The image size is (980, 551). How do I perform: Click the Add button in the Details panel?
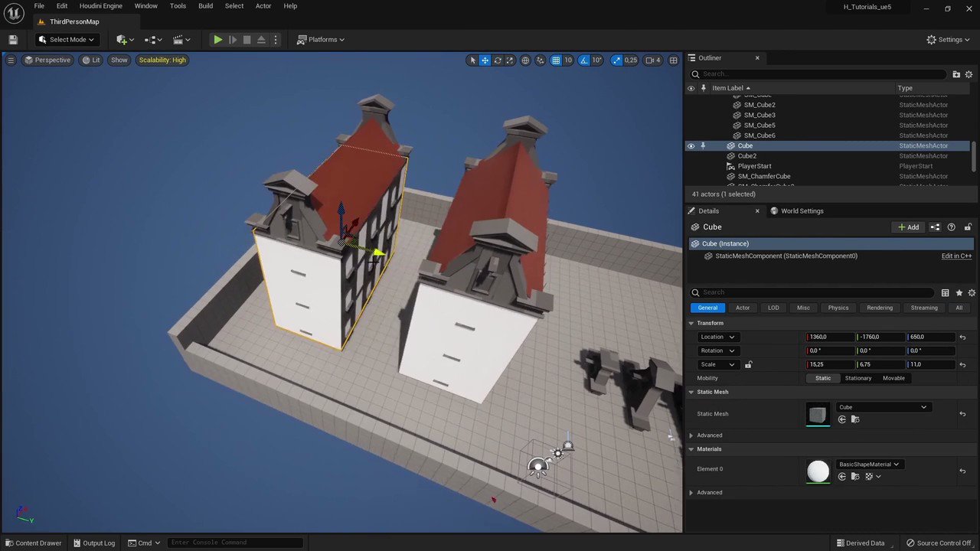point(909,227)
